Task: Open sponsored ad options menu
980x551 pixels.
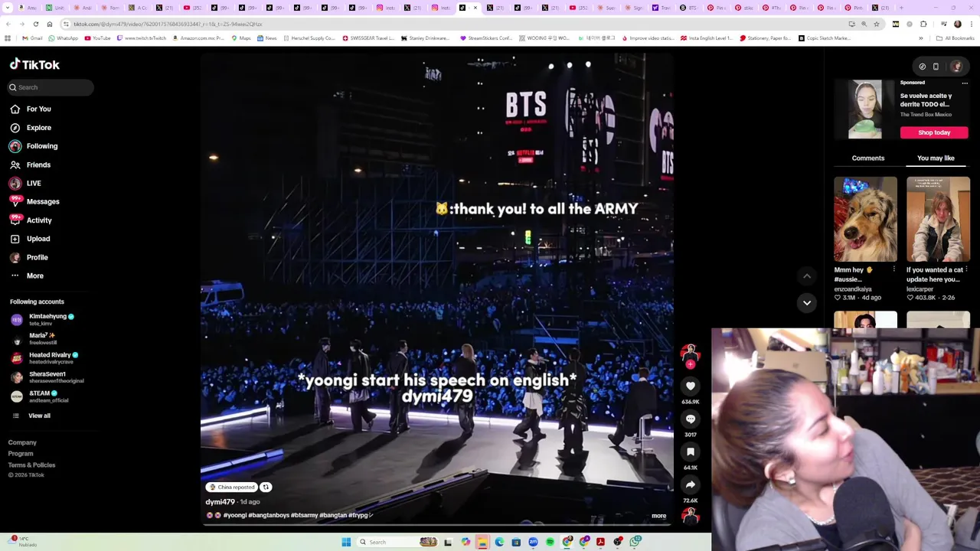Action: click(x=965, y=83)
